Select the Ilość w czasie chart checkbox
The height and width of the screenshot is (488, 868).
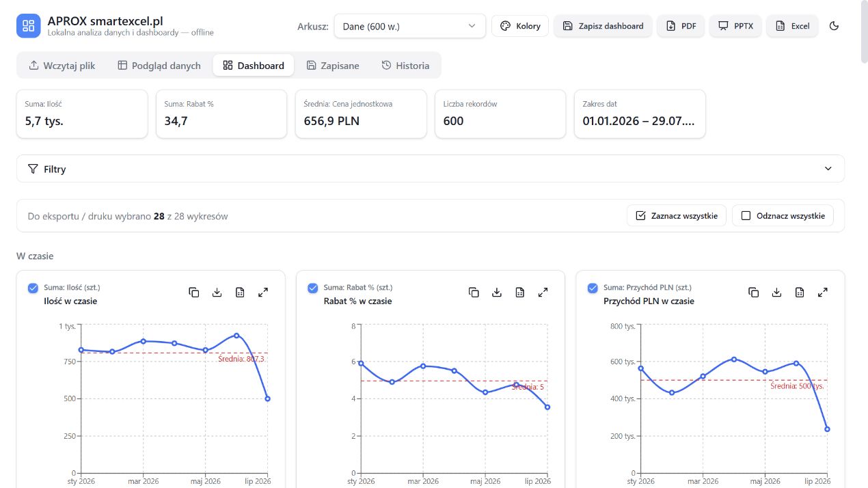click(x=33, y=288)
